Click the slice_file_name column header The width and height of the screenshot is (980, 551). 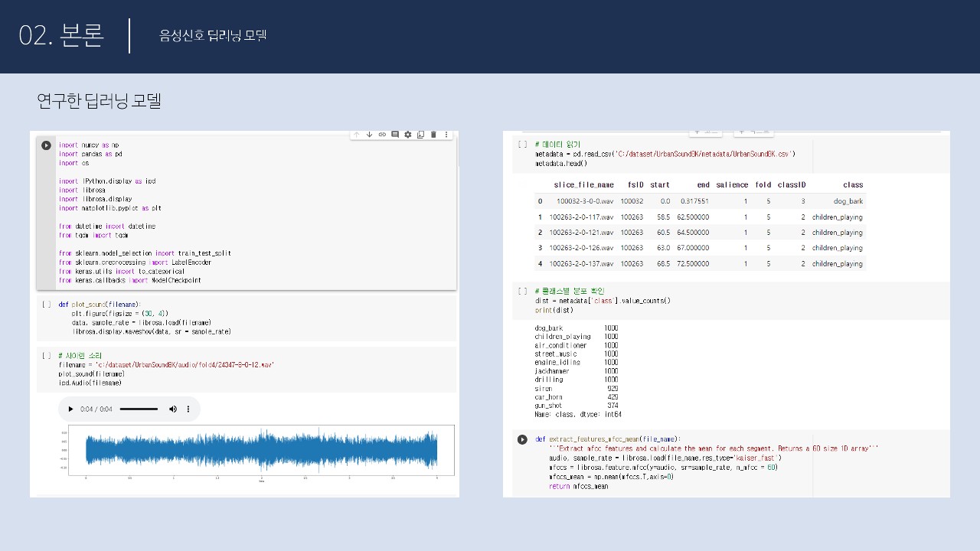pos(583,184)
